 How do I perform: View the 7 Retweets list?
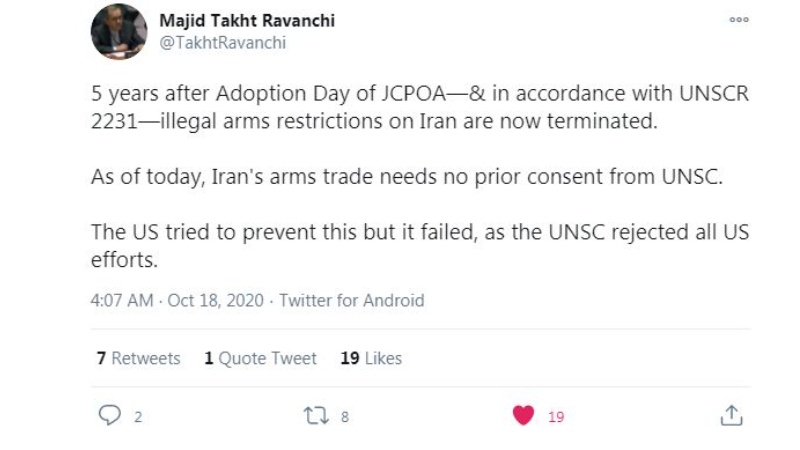(138, 358)
